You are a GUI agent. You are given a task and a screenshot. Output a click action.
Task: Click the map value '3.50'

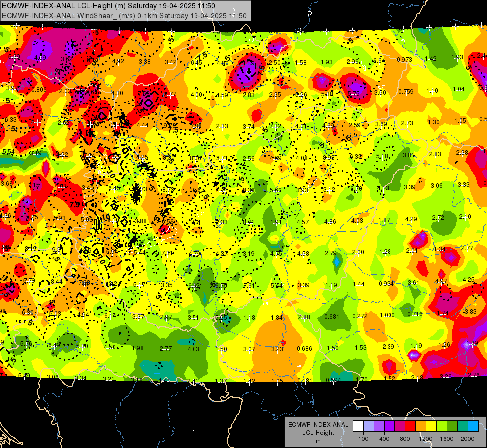coord(380,92)
